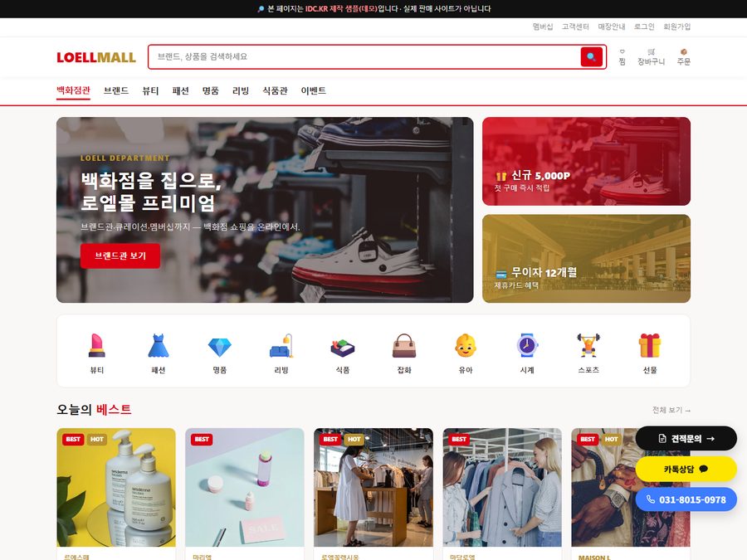Click the 브랜드관 보기 button
The image size is (747, 560).
point(120,256)
